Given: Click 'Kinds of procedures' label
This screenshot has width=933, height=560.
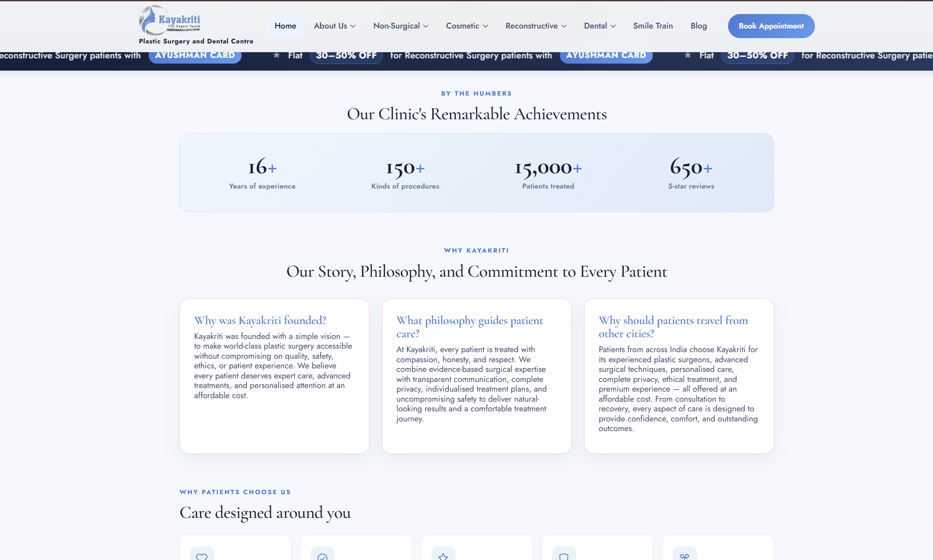Looking at the screenshot, I should click(405, 186).
